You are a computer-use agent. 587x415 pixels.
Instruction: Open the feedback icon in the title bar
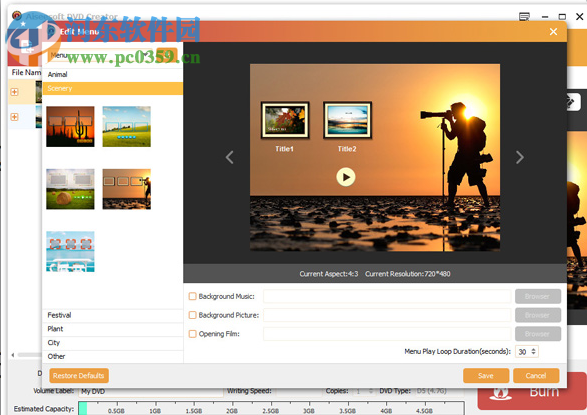524,16
